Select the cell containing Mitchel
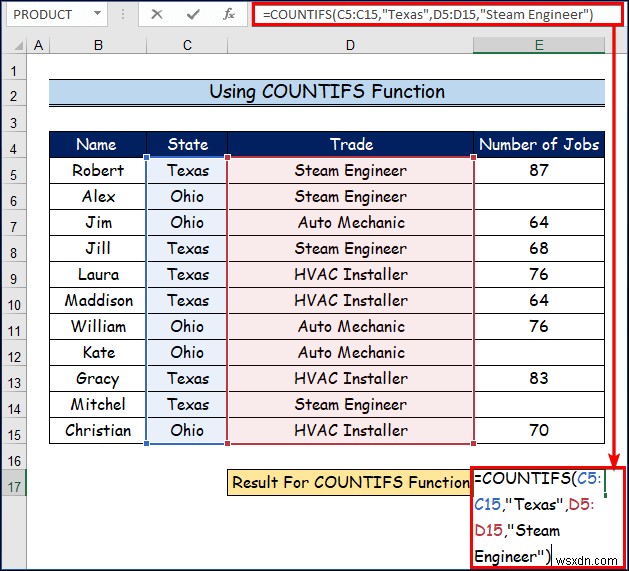Image resolution: width=629 pixels, height=571 pixels. (x=97, y=404)
